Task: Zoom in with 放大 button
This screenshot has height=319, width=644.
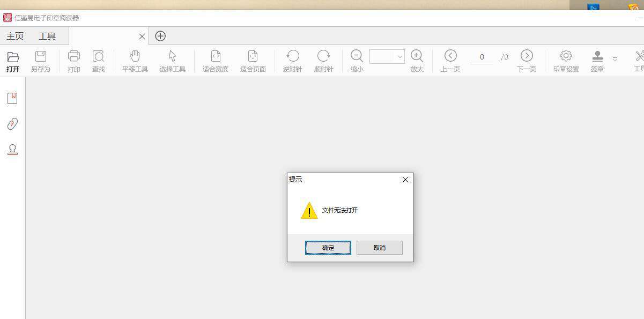Action: tap(417, 61)
